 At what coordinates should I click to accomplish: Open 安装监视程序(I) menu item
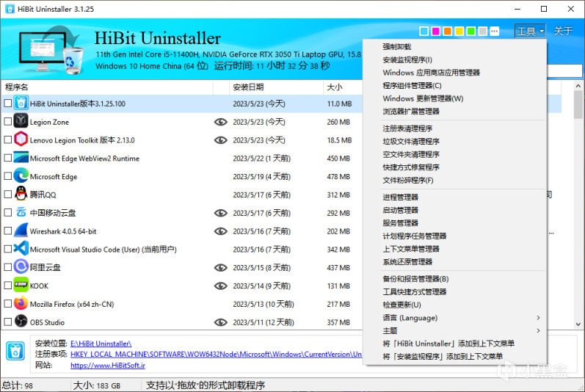[x=455, y=60]
